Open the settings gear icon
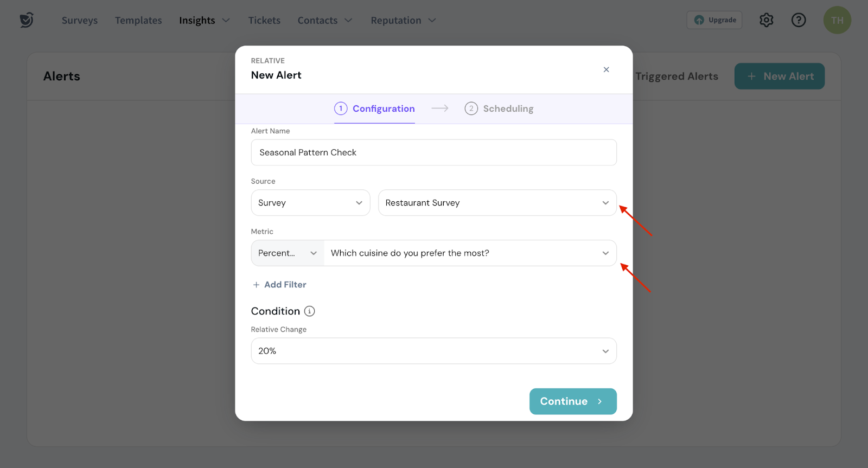 pyautogui.click(x=766, y=20)
